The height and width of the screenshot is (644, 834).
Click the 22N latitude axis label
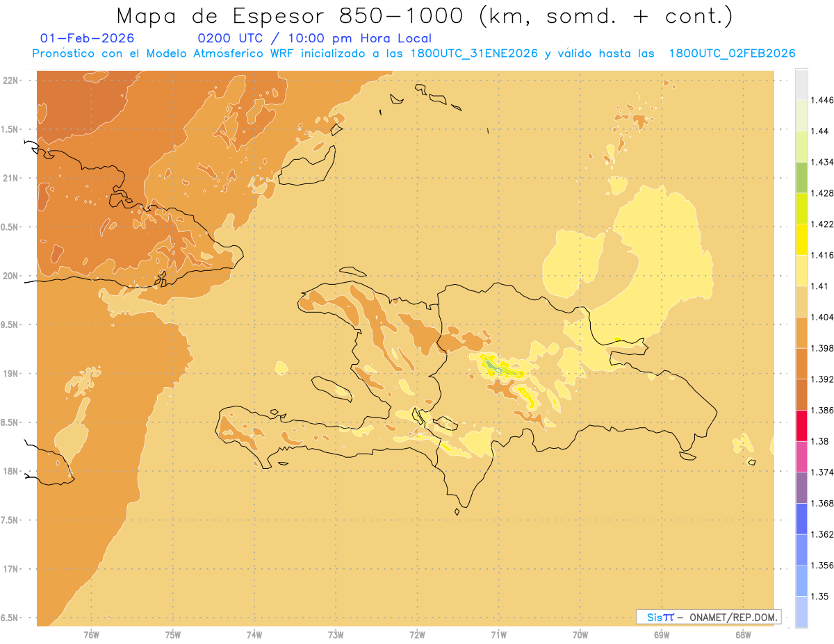12,80
